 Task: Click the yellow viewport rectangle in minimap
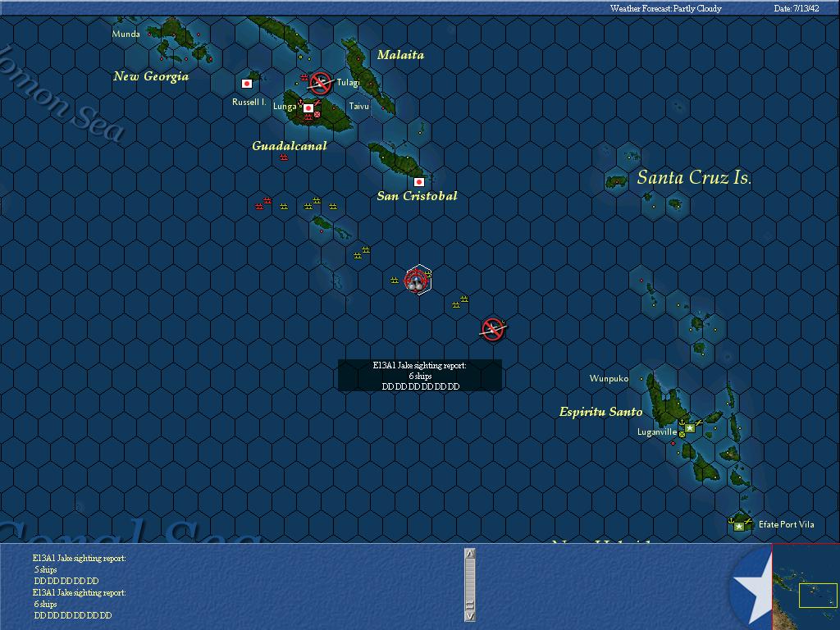[x=818, y=596]
